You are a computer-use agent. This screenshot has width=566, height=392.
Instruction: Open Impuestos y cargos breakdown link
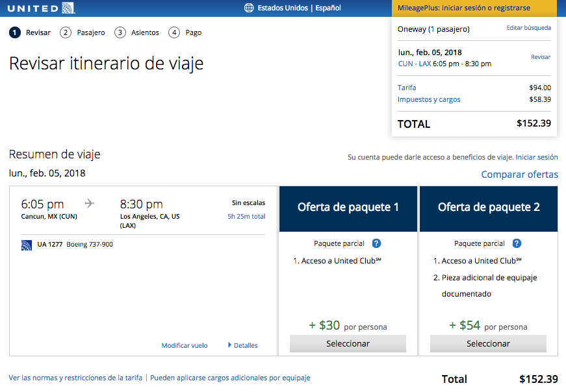click(x=429, y=99)
